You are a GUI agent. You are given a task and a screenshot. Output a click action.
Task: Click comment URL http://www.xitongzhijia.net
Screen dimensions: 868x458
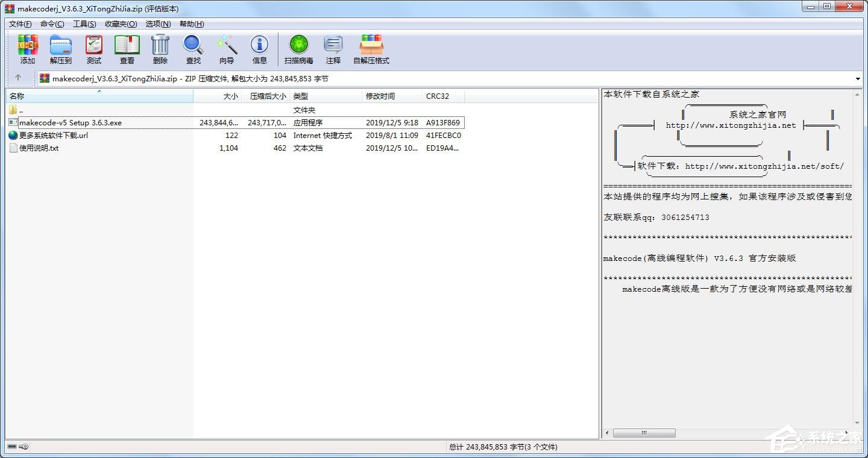coord(731,125)
